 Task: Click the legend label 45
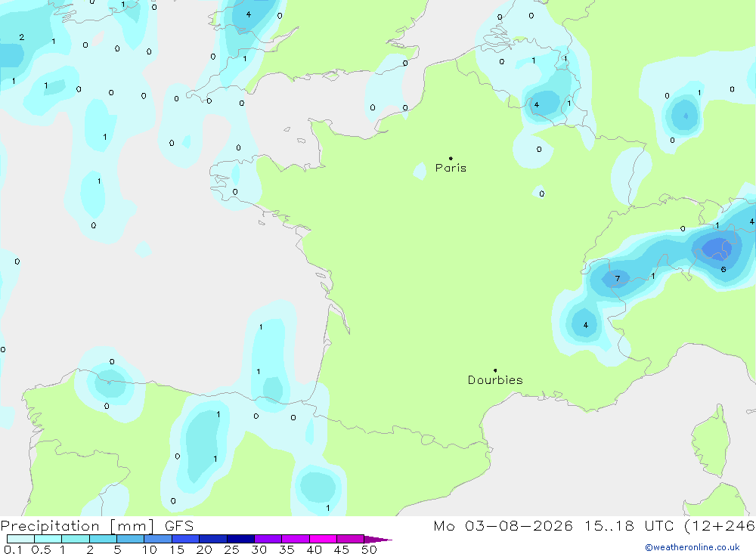click(342, 549)
